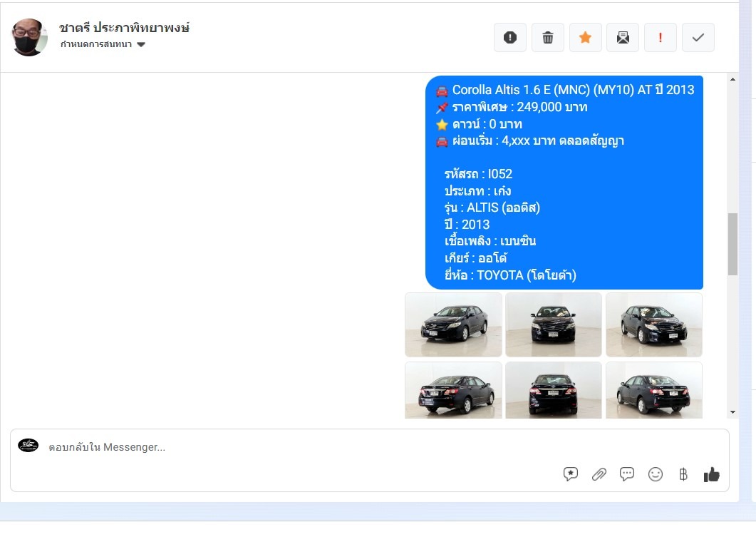Click the Corolla Altis 1.6 E title line
The height and width of the screenshot is (542, 756).
pyautogui.click(x=565, y=90)
